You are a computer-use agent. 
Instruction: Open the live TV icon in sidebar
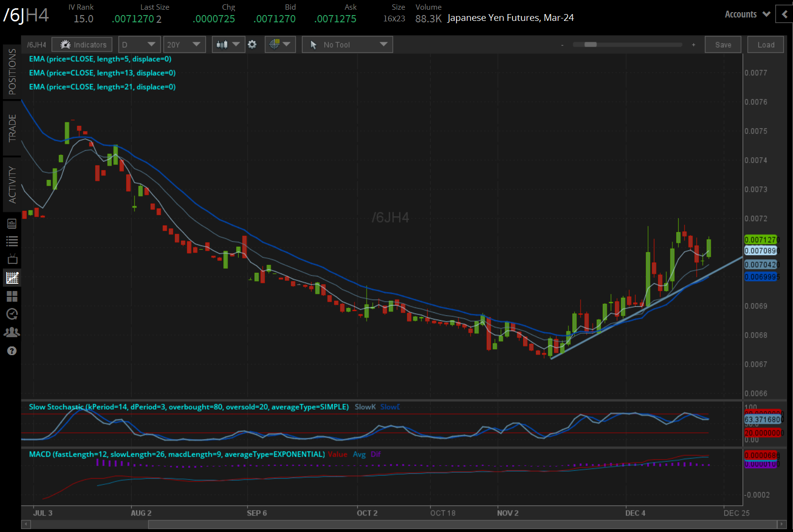(12, 259)
